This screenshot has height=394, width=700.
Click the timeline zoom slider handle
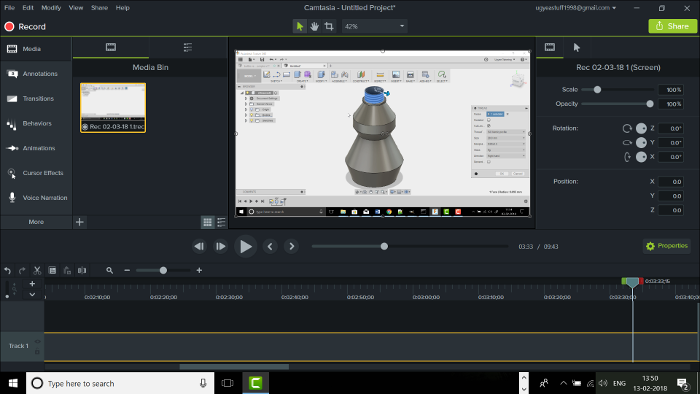pyautogui.click(x=163, y=270)
